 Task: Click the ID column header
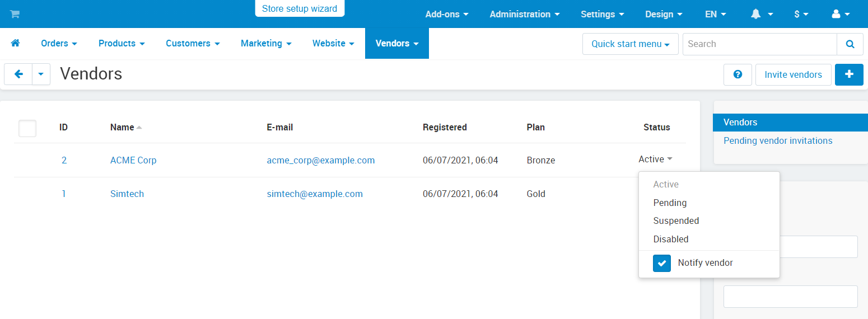click(64, 127)
